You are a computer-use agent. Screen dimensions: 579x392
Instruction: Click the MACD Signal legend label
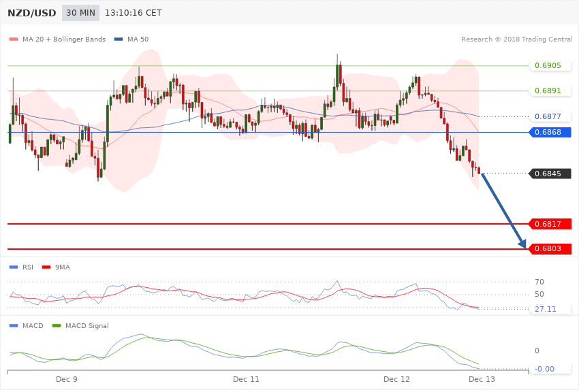click(87, 325)
